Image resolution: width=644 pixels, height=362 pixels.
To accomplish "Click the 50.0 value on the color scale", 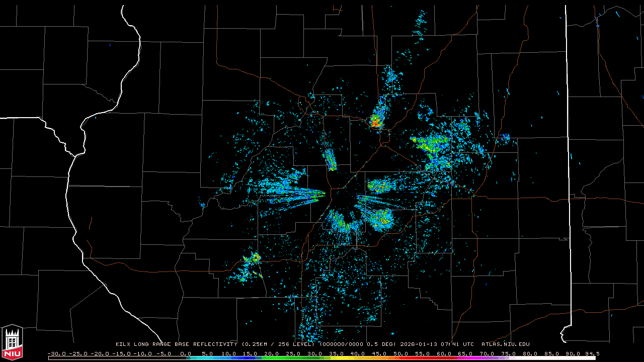I will click(401, 353).
